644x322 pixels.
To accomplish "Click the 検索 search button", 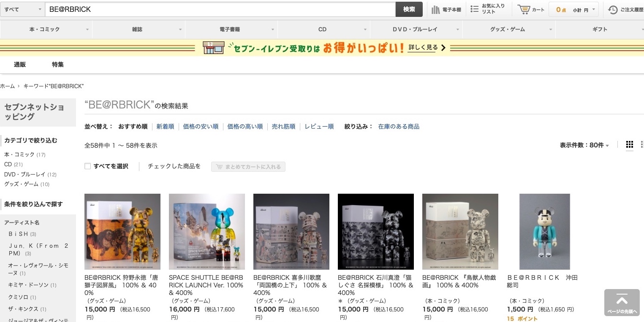I will (409, 9).
